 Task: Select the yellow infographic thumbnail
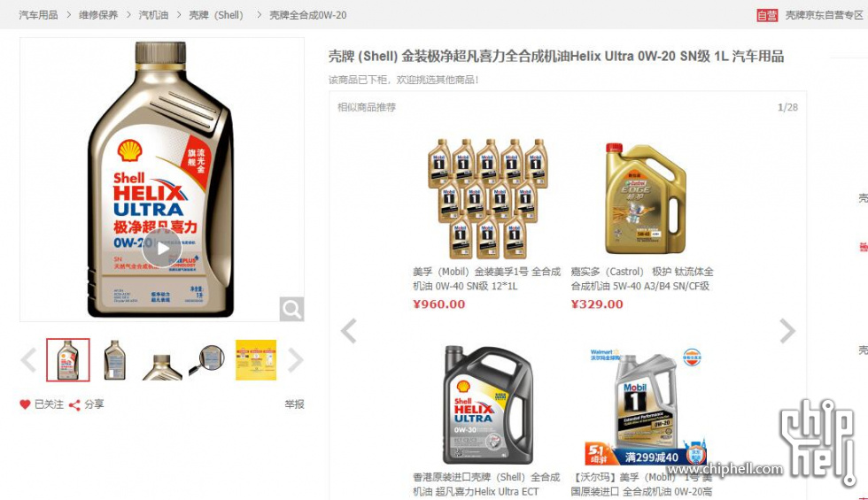coord(256,360)
